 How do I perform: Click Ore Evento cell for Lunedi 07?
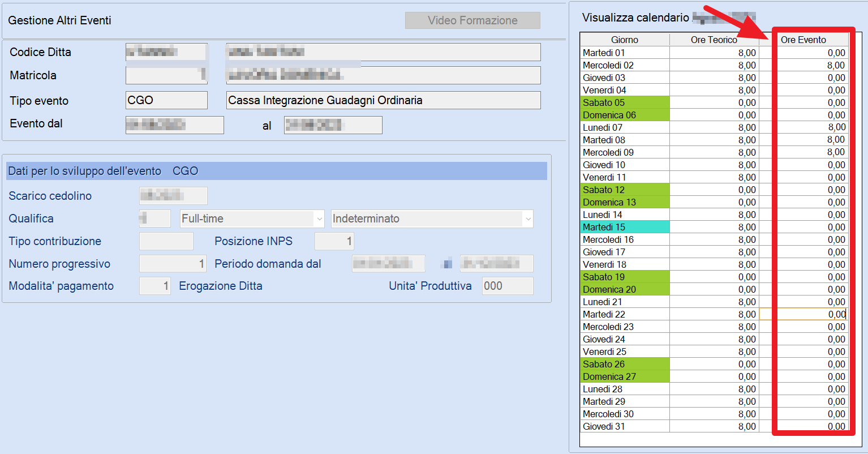(803, 127)
